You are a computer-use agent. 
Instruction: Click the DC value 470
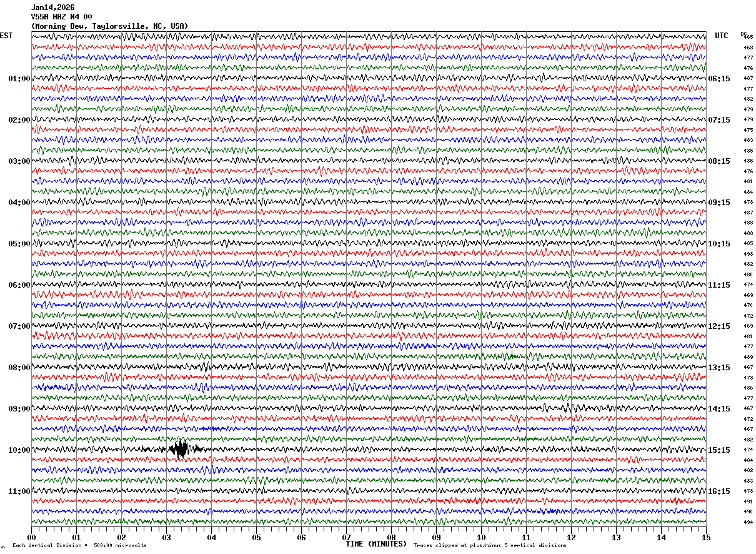pos(748,305)
